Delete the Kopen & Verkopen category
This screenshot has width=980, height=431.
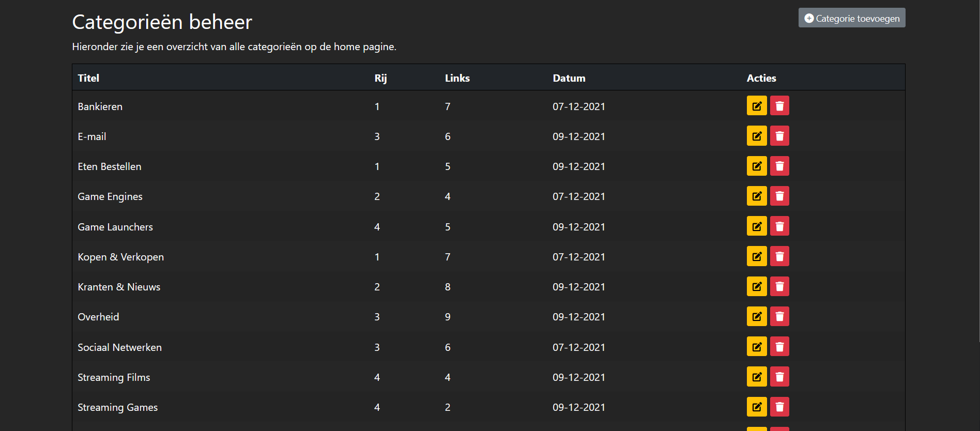(779, 256)
